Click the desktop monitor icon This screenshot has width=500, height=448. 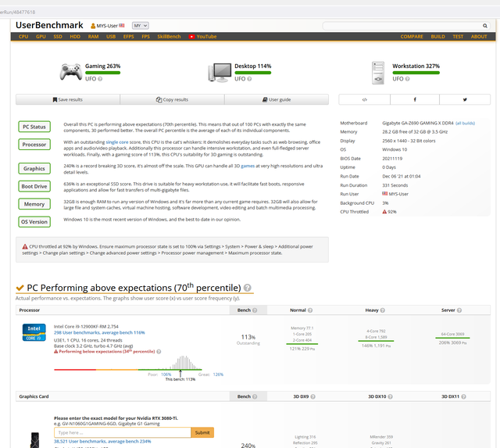pos(220,73)
